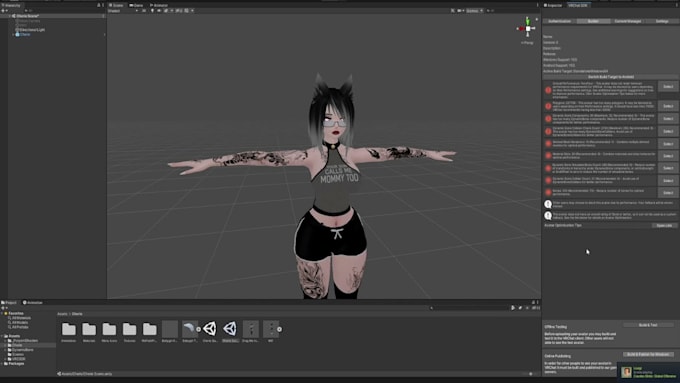
Task: Select VRCSDK folder in Project tree
Action: (x=17, y=359)
